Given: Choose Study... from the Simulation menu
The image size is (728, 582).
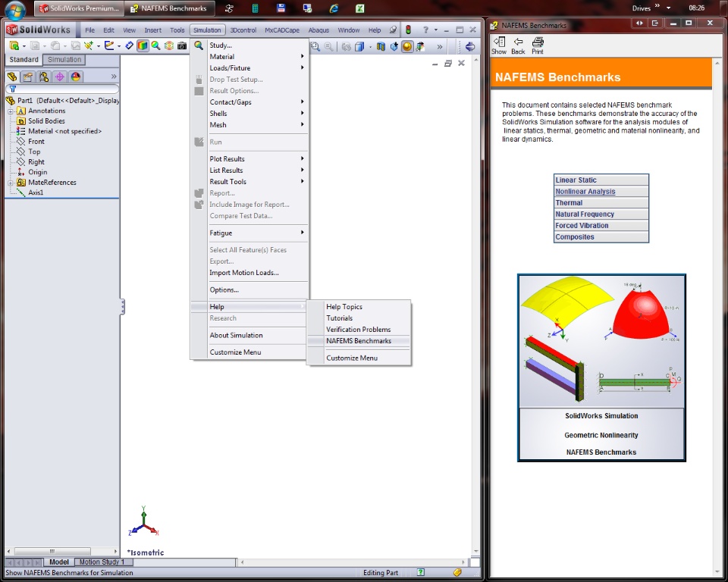Looking at the screenshot, I should click(249, 45).
